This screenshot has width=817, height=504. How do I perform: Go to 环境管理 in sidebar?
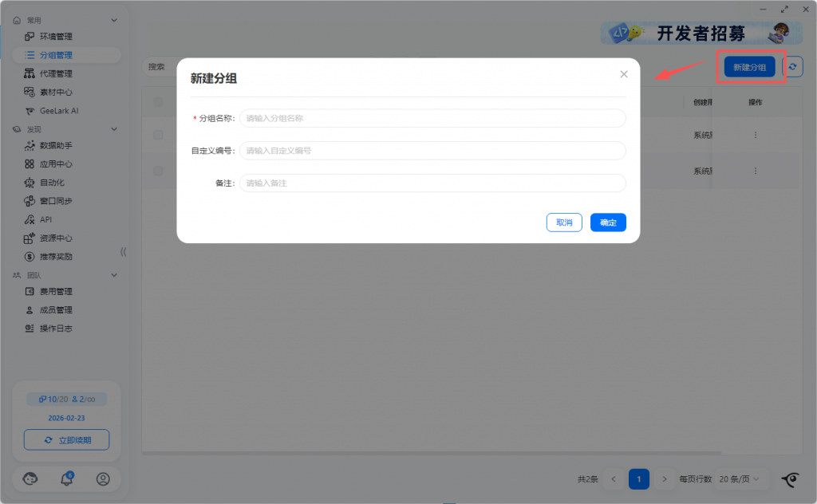pos(56,37)
